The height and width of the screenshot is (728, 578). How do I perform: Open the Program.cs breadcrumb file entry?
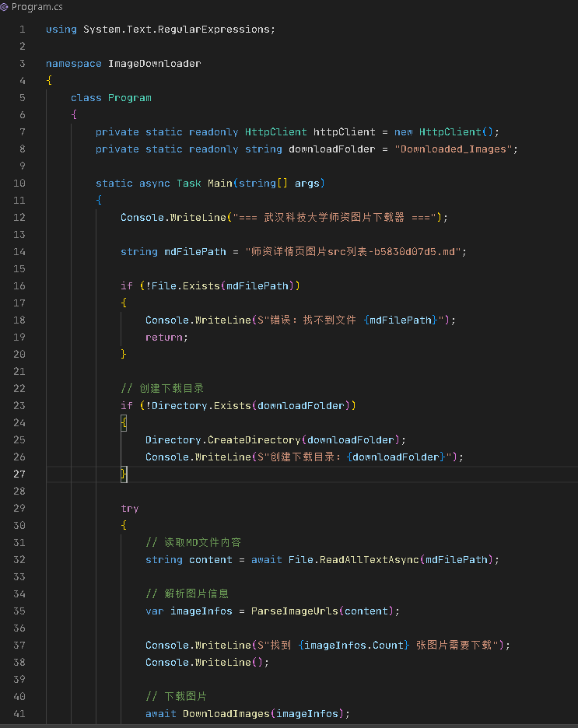coord(37,7)
